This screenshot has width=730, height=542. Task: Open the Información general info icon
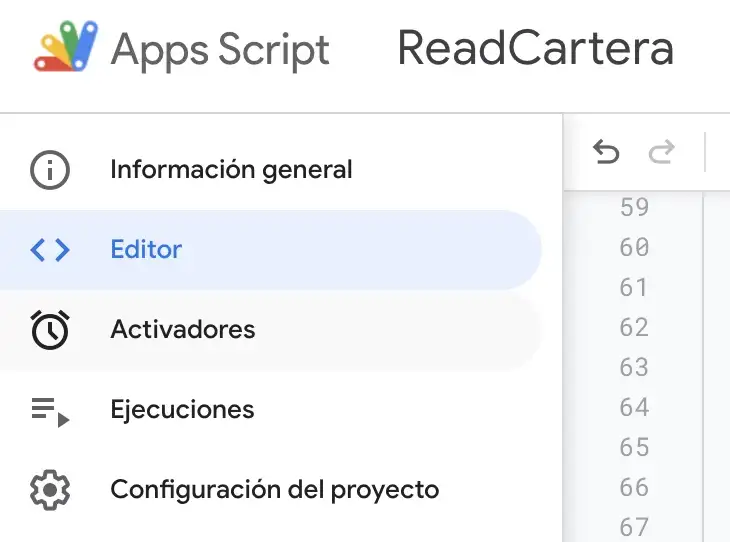(x=50, y=170)
